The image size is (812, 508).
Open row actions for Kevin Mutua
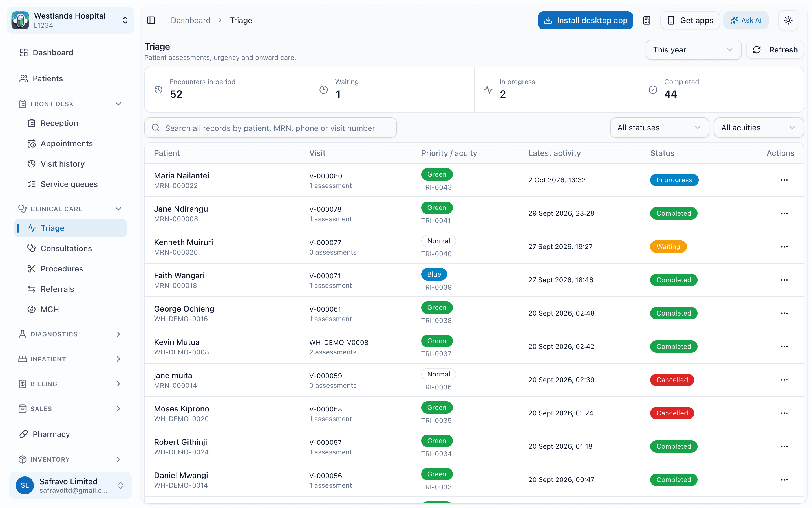tap(784, 346)
